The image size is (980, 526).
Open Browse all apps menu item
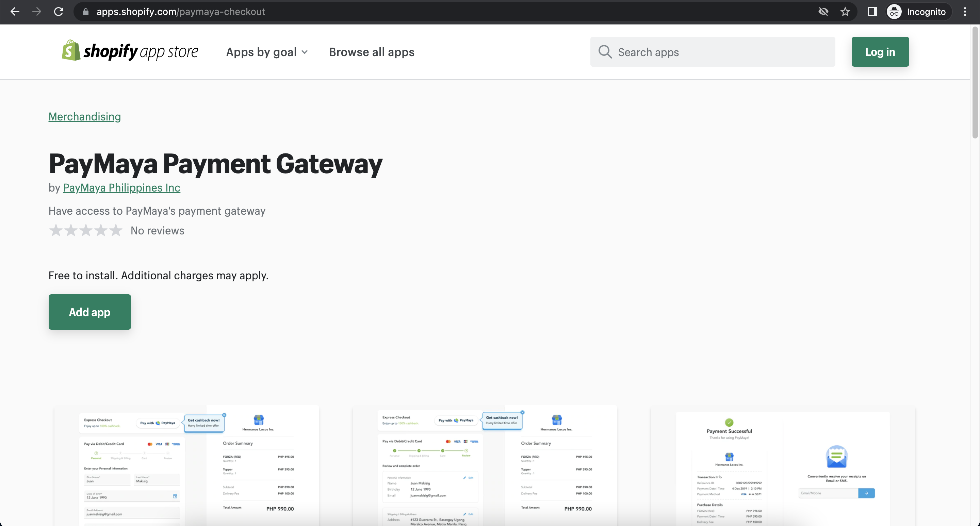[371, 52]
